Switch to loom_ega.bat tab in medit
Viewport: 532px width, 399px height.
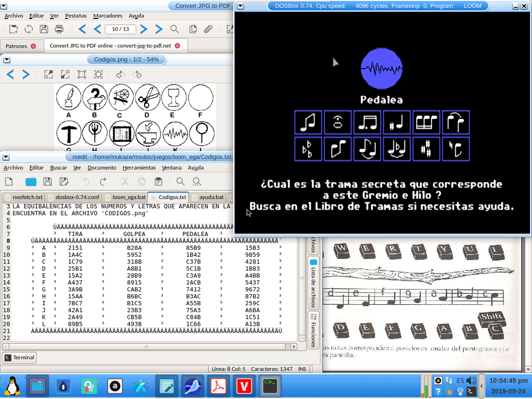pyautogui.click(x=126, y=197)
